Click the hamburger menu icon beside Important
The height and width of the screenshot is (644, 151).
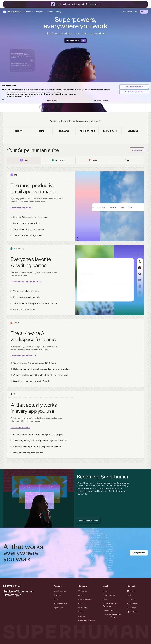coord(93,207)
